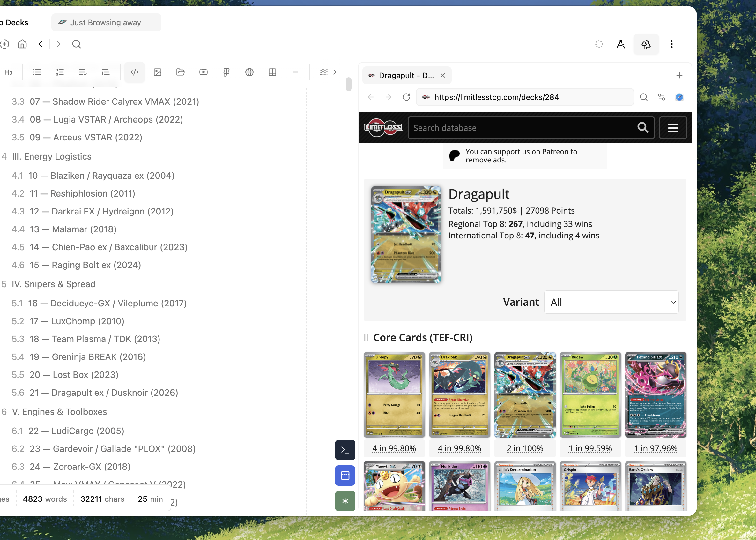Open the Lillie's Determination card
The height and width of the screenshot is (540, 756).
525,486
